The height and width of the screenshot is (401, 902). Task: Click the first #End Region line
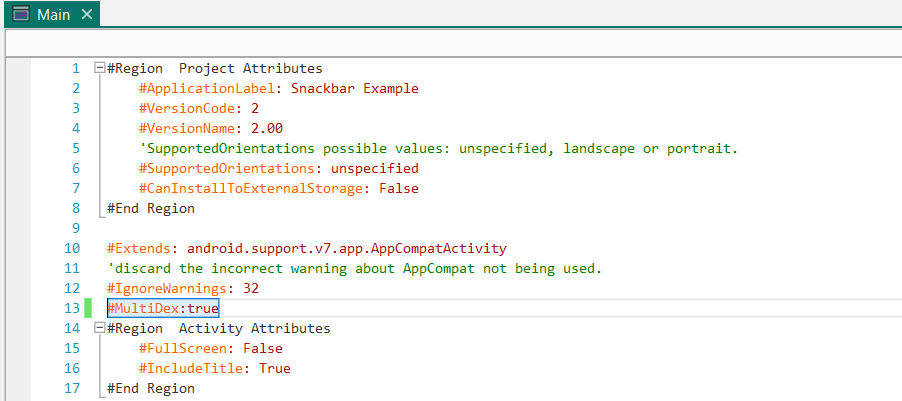(151, 209)
